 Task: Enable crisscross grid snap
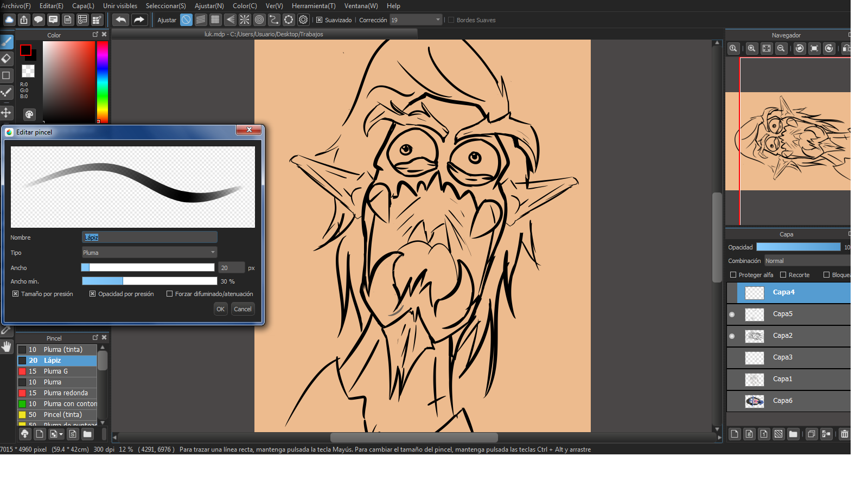(215, 20)
